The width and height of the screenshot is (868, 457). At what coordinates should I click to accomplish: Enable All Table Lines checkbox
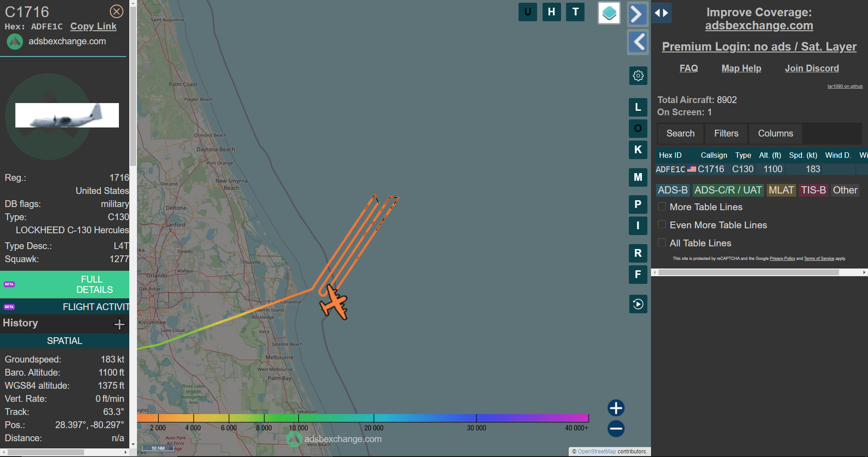click(662, 243)
